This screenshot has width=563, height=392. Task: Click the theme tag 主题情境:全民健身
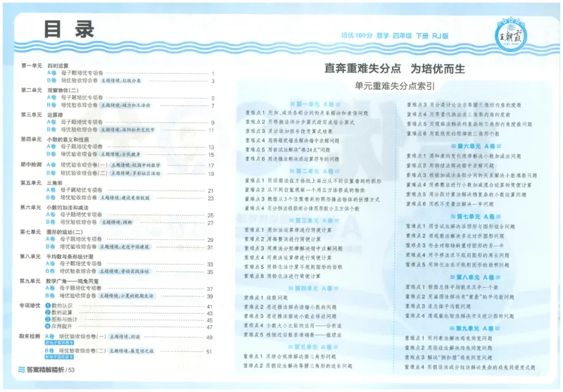click(120, 154)
